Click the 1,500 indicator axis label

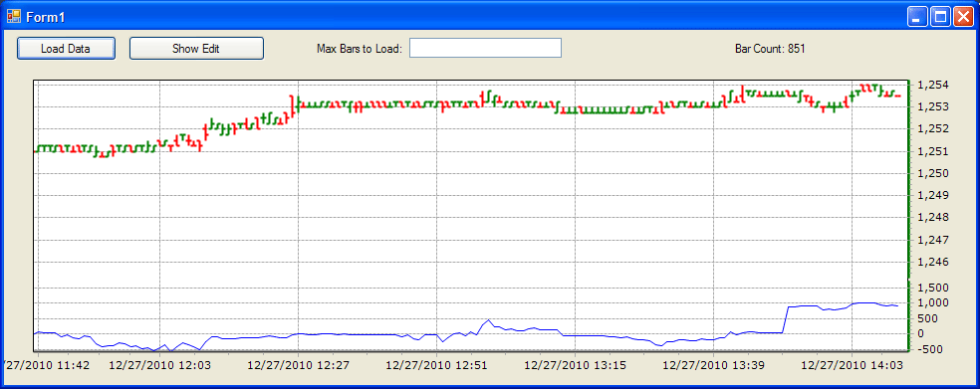932,288
